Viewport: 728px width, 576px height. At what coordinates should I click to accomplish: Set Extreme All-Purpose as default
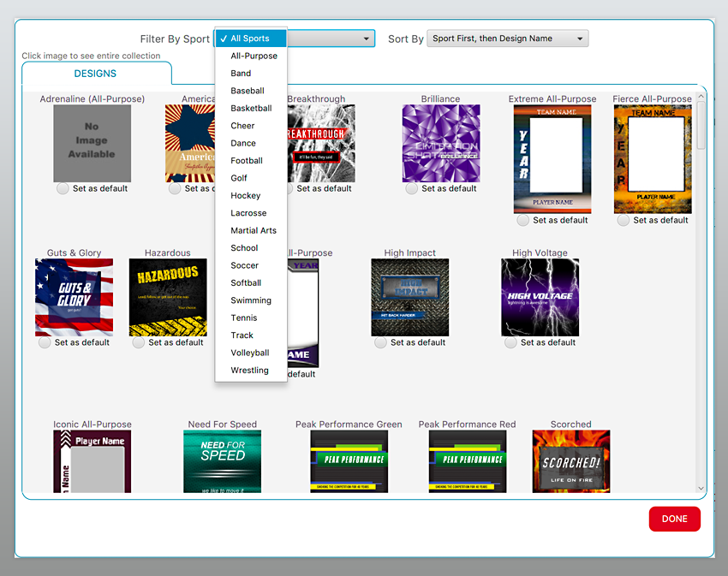point(522,221)
